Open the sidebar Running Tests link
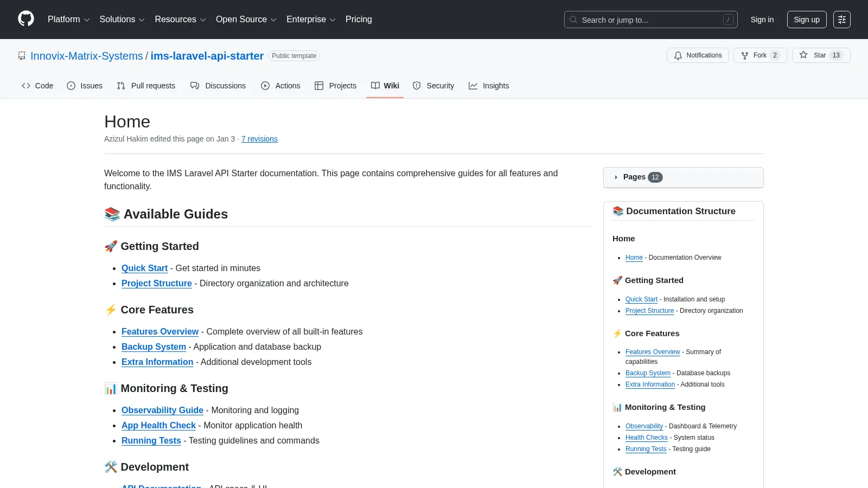Viewport: 868px width, 488px height. [646, 449]
